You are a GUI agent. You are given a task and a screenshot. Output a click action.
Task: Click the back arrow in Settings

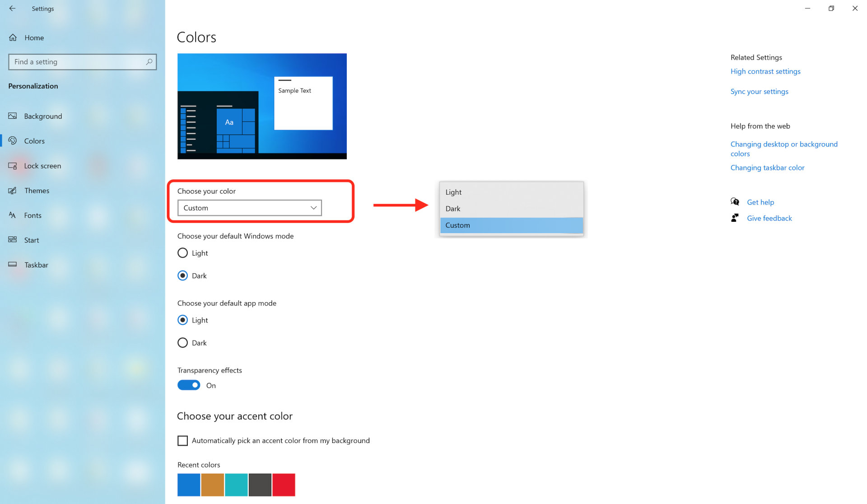tap(12, 8)
